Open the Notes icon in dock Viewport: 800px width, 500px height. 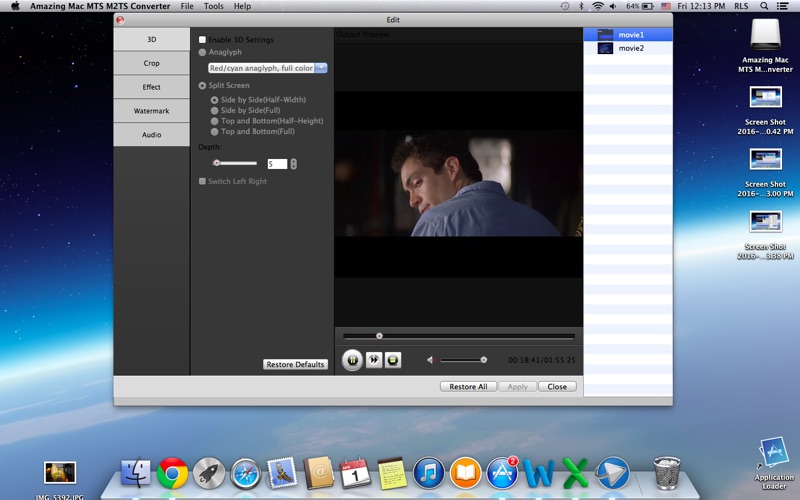[392, 473]
